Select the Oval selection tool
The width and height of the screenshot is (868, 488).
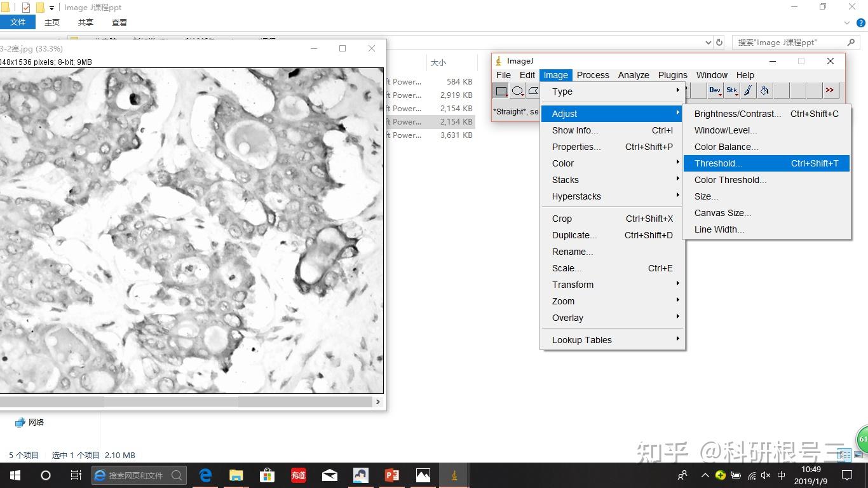(x=517, y=91)
